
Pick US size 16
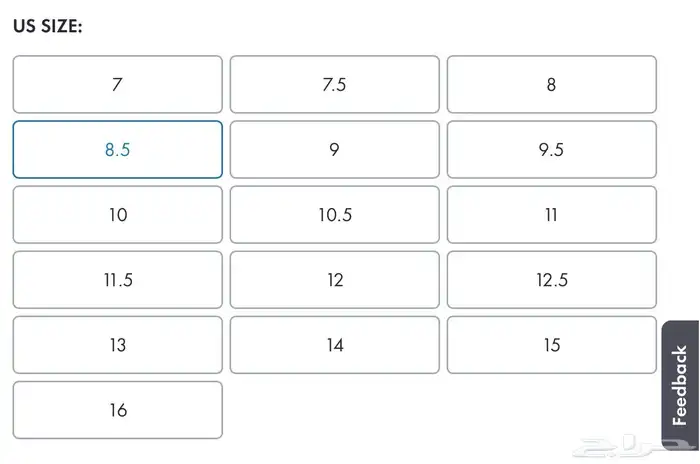(117, 410)
